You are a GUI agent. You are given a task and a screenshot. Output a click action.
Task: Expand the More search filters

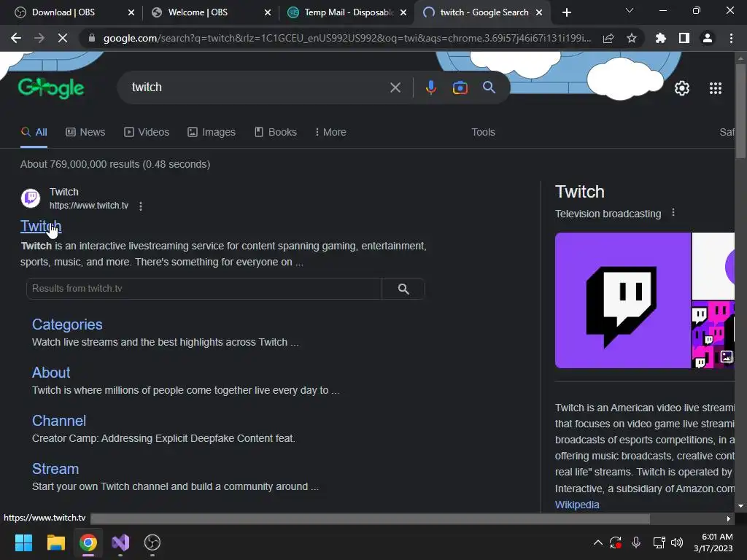[x=330, y=132]
